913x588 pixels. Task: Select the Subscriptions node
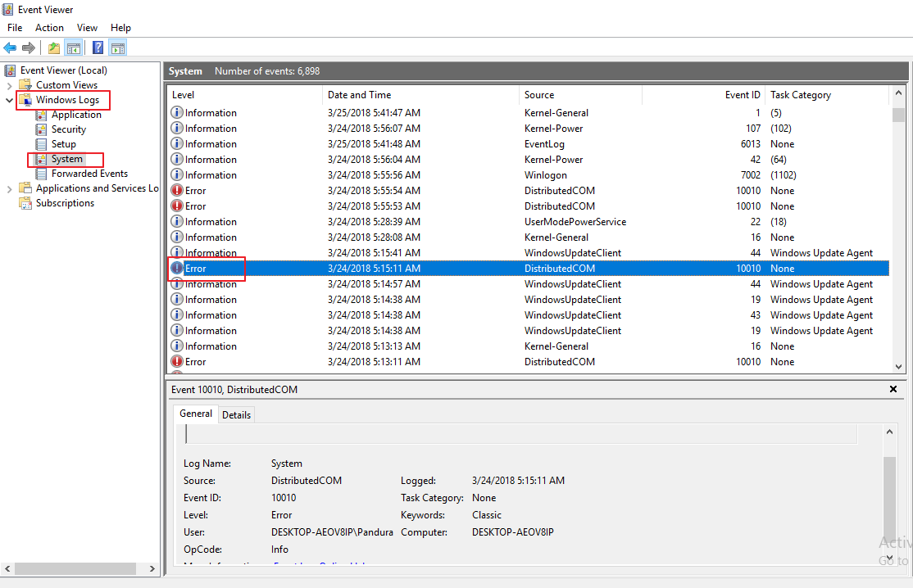(x=65, y=203)
